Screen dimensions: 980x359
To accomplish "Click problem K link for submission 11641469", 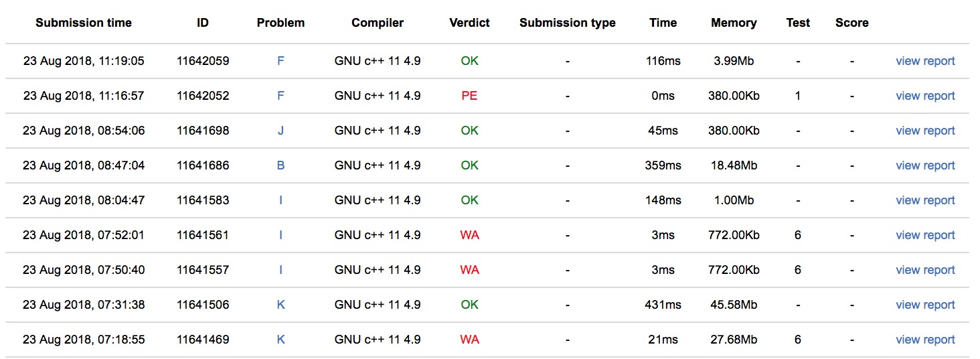I will coord(280,340).
